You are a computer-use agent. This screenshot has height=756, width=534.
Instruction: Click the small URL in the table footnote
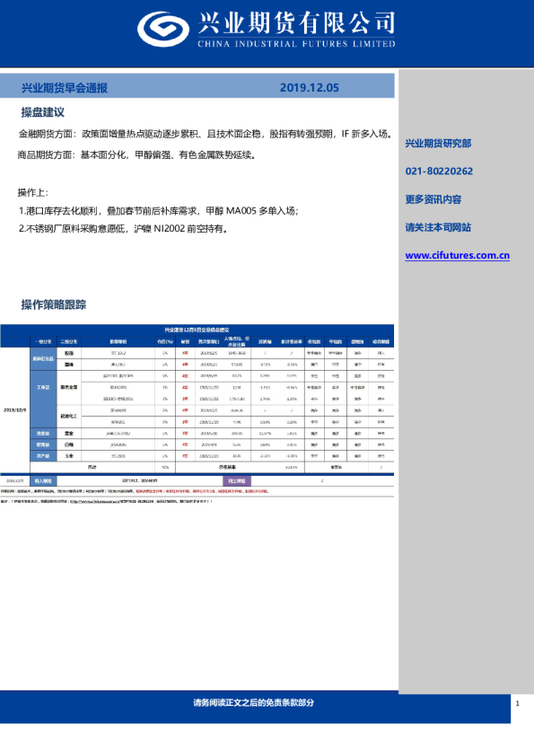pos(93,501)
